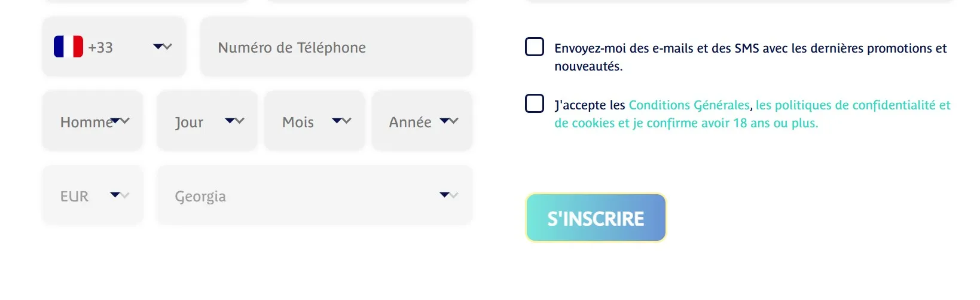Open the Georgia country dropdown
Image resolution: width=980 pixels, height=300 pixels.
[x=314, y=196]
